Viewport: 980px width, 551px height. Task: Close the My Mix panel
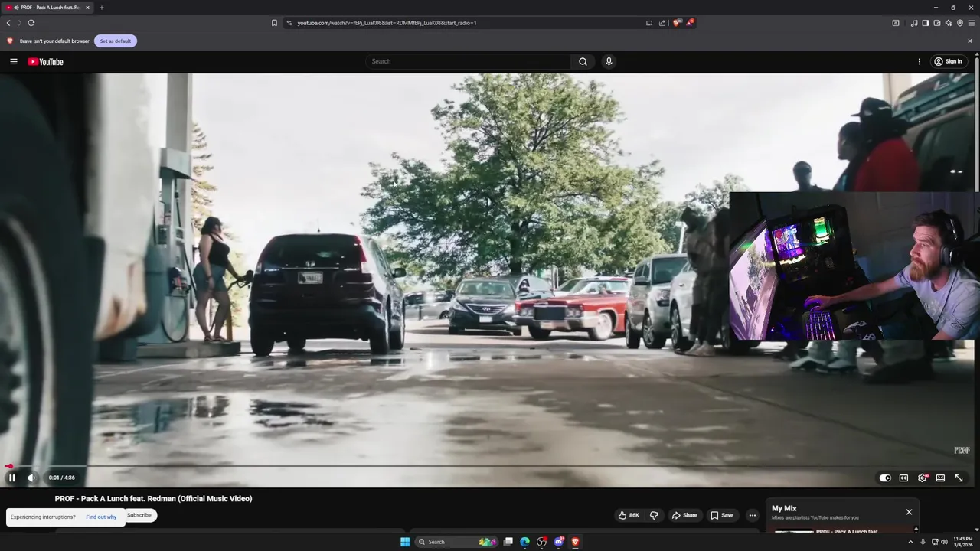909,512
